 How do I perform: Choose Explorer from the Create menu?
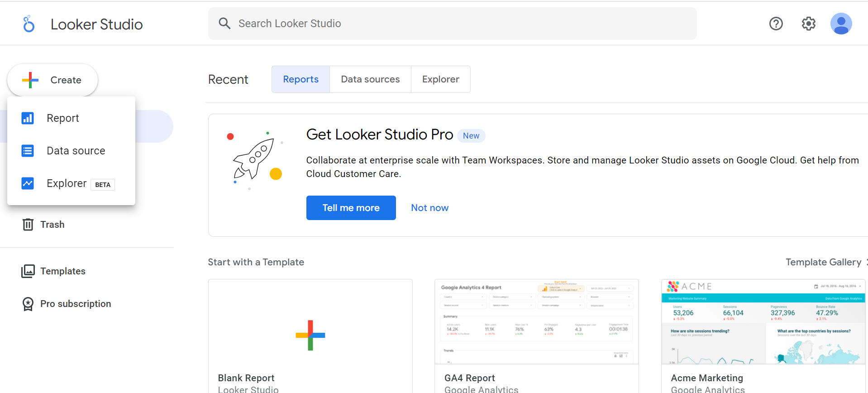click(71, 183)
